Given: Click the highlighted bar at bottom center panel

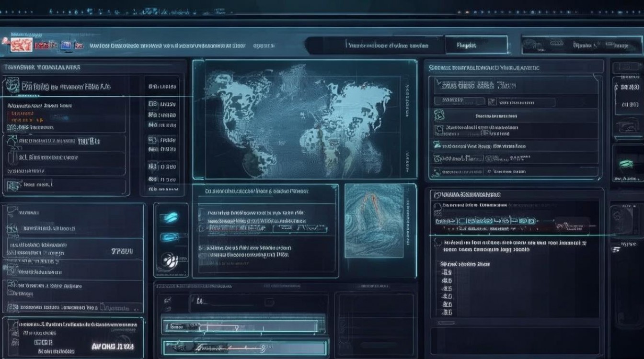Looking at the screenshot, I should coord(245,347).
